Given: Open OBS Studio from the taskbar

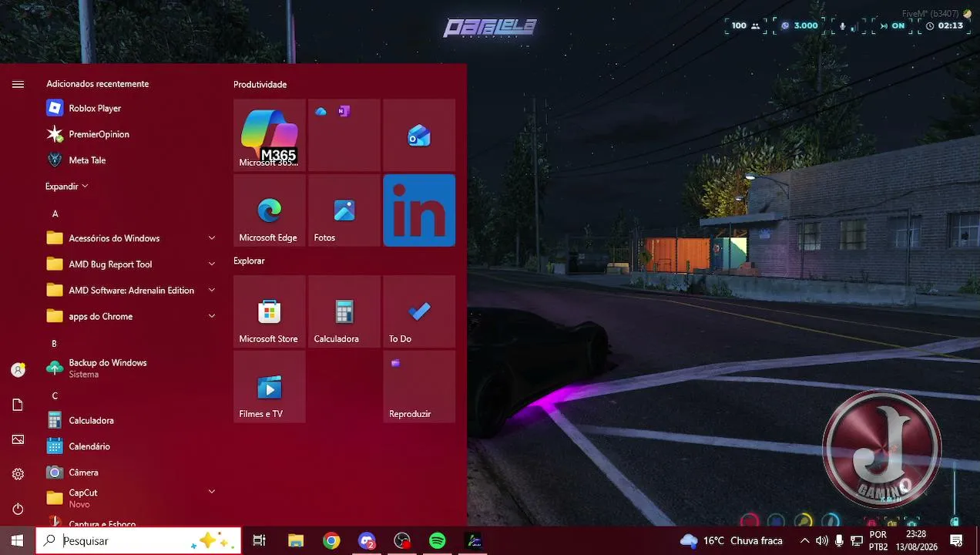Looking at the screenshot, I should (402, 541).
